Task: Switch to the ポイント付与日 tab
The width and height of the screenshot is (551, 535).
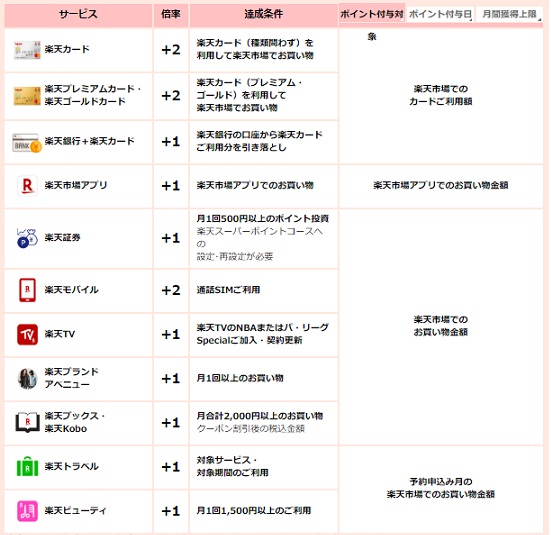Action: (x=440, y=14)
